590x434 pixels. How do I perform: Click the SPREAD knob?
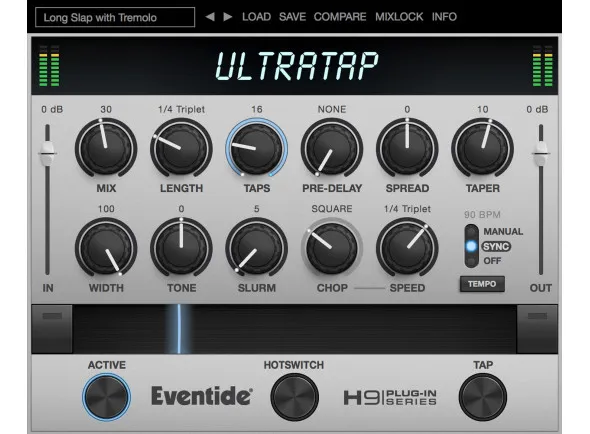coord(407,148)
